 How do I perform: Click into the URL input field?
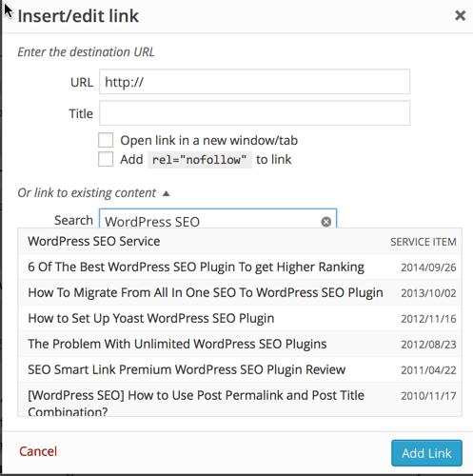[x=254, y=82]
